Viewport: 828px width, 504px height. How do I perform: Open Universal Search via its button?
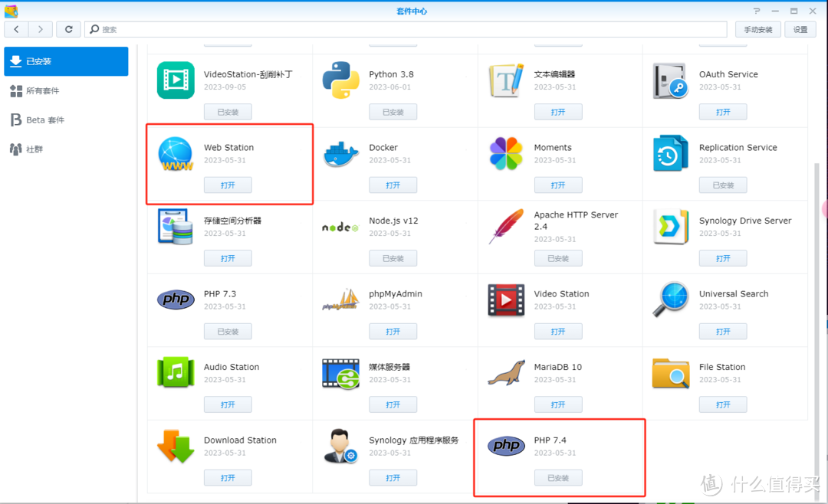coord(723,332)
